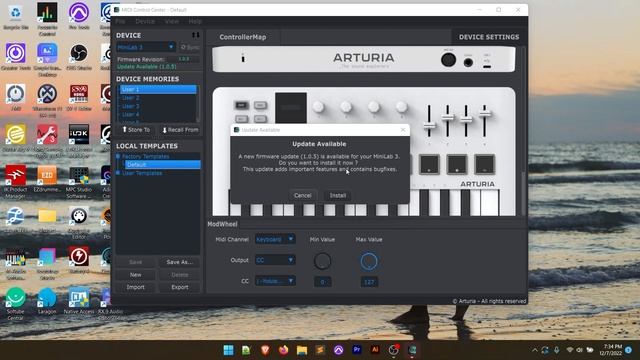Open the Output dropdown showing CC
Screen dimensions: 640x360
pyautogui.click(x=275, y=260)
